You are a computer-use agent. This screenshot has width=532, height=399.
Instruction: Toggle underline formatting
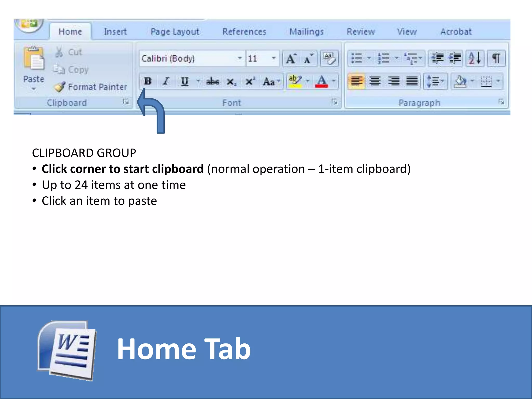185,82
